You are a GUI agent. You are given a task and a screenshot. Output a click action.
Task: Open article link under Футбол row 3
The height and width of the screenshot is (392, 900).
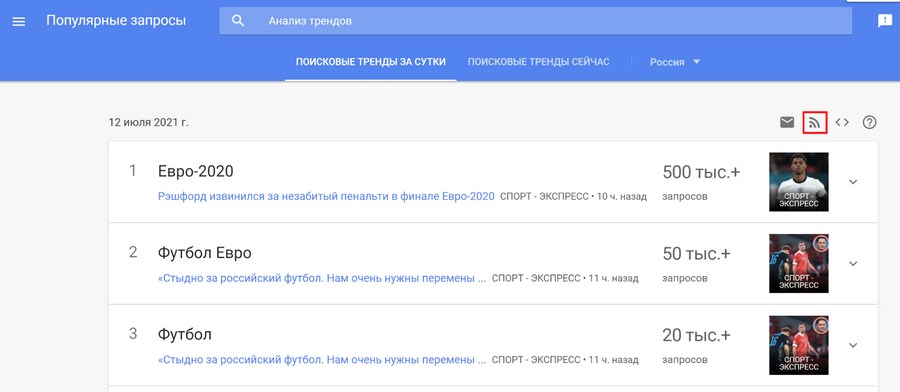(322, 359)
